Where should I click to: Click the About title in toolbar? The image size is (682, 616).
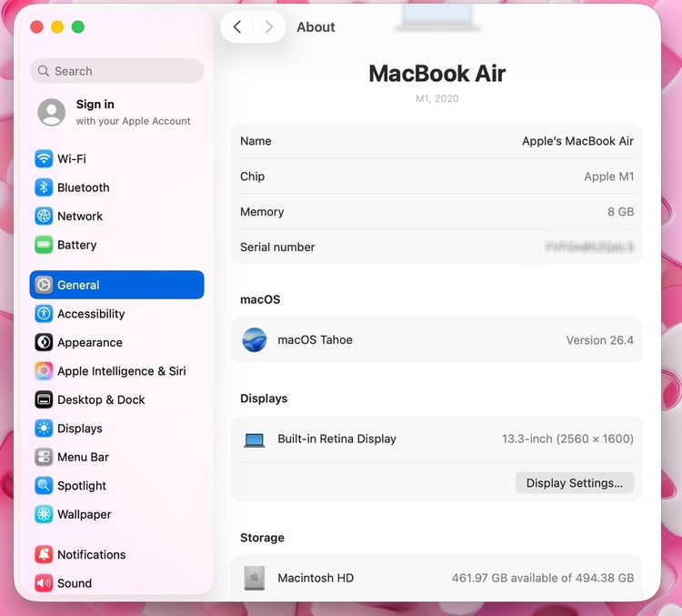316,27
